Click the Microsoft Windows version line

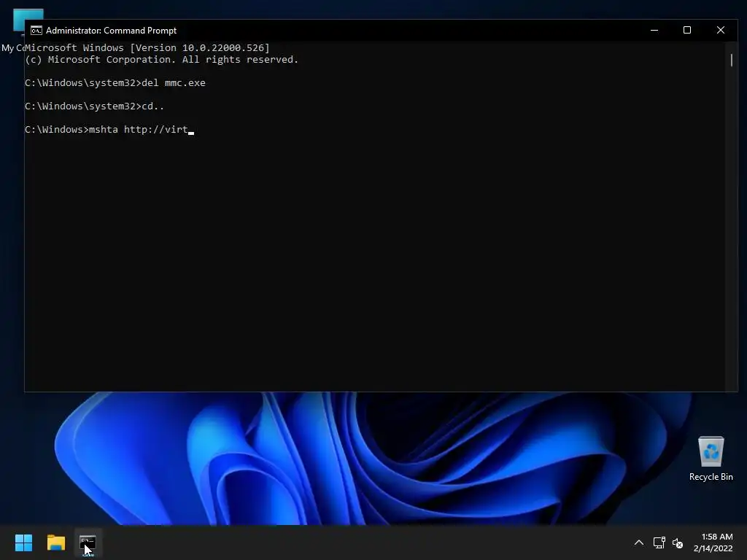coord(147,47)
